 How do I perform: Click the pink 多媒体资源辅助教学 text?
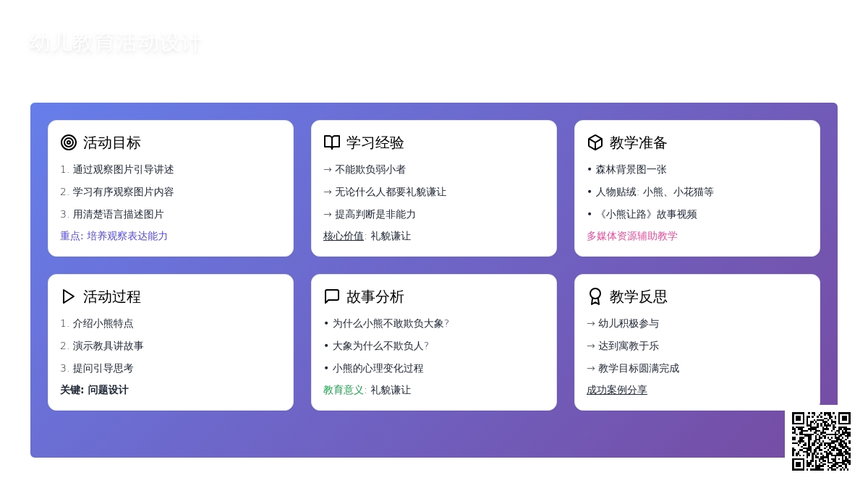[x=632, y=236]
